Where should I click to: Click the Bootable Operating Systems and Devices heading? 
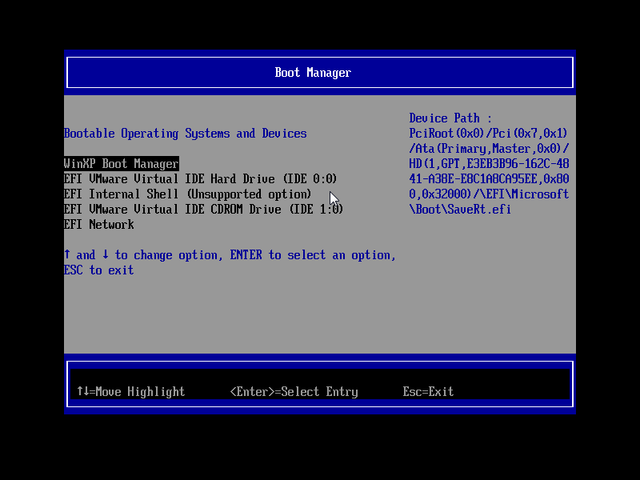pos(185,133)
